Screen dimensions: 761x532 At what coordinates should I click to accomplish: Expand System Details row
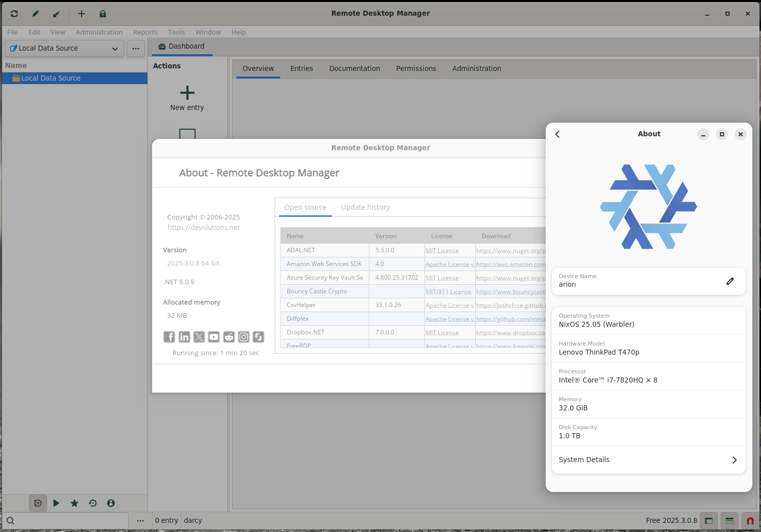coord(648,460)
